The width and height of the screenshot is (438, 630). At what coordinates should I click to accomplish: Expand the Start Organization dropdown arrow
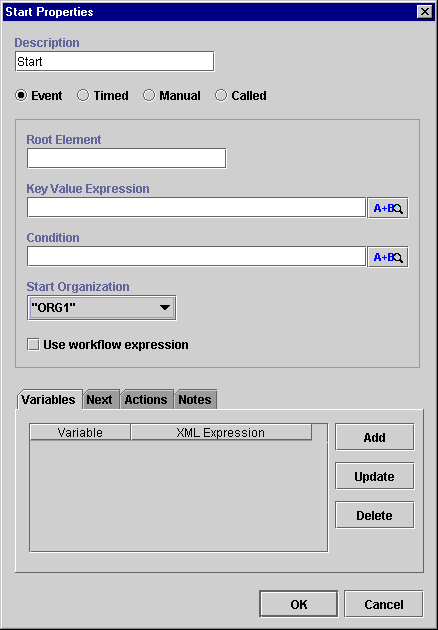[x=164, y=308]
